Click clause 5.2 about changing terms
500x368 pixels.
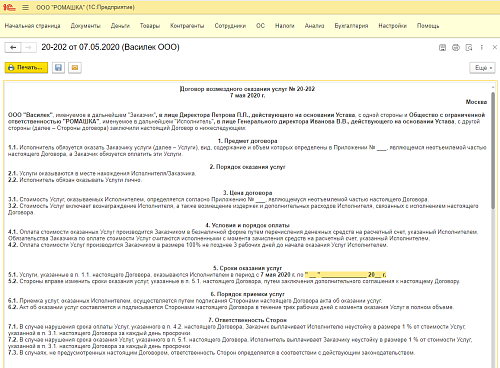233,281
